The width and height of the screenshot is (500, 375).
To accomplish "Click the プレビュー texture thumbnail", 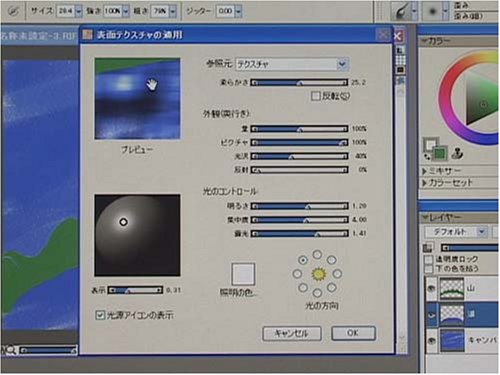I will pyautogui.click(x=137, y=98).
